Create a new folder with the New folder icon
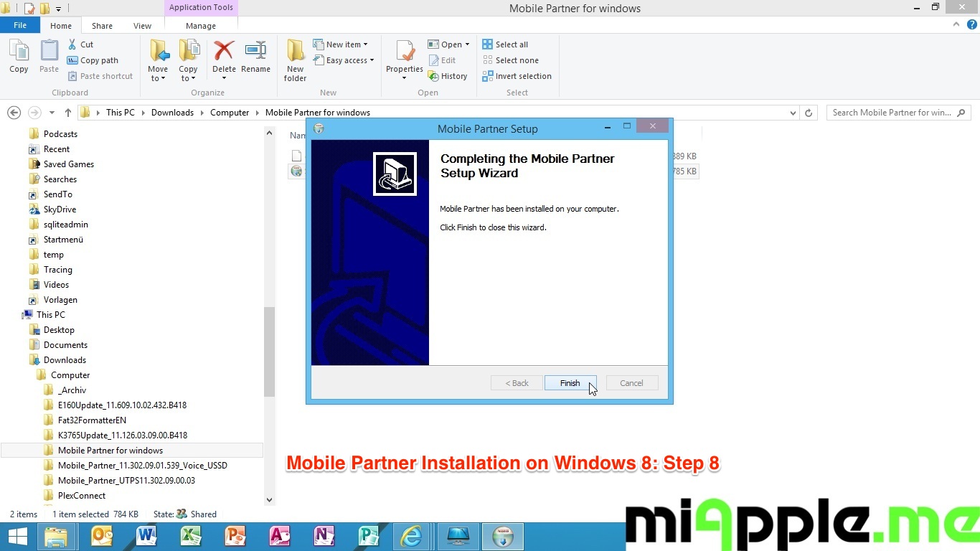This screenshot has height=551, width=980. coord(295,52)
